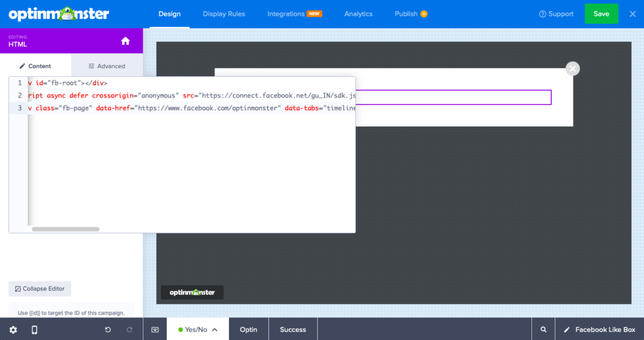Click the Collapse Editor button
This screenshot has height=340, width=644.
pyautogui.click(x=40, y=288)
